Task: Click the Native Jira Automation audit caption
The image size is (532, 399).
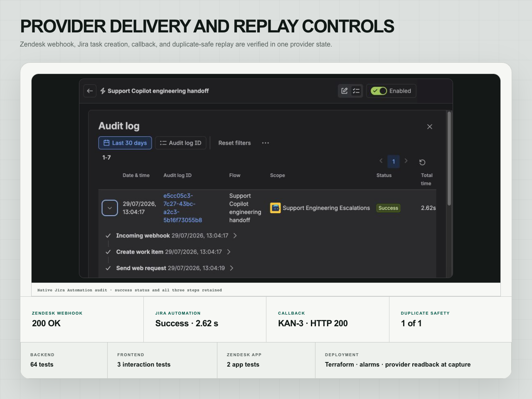Action: pos(130,290)
